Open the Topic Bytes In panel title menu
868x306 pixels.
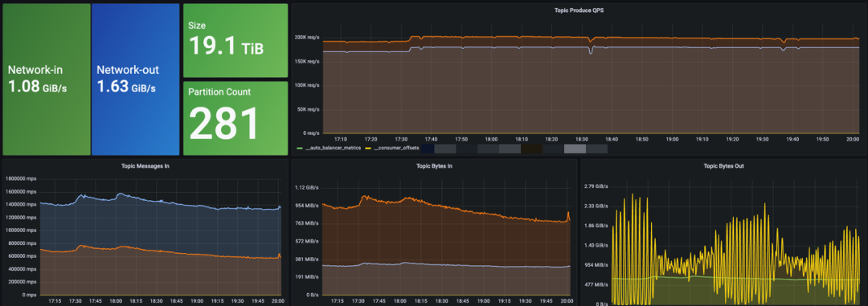[x=434, y=165]
